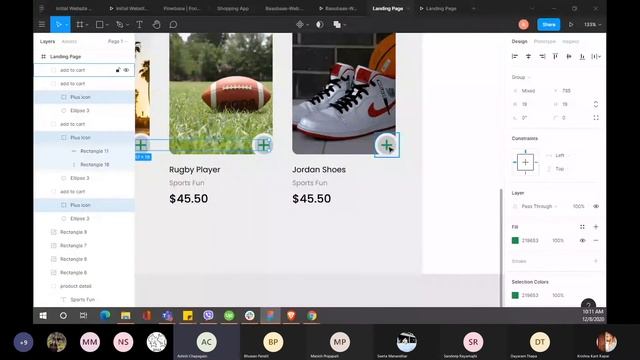
Task: Open Windows Start menu
Action: coord(43,316)
